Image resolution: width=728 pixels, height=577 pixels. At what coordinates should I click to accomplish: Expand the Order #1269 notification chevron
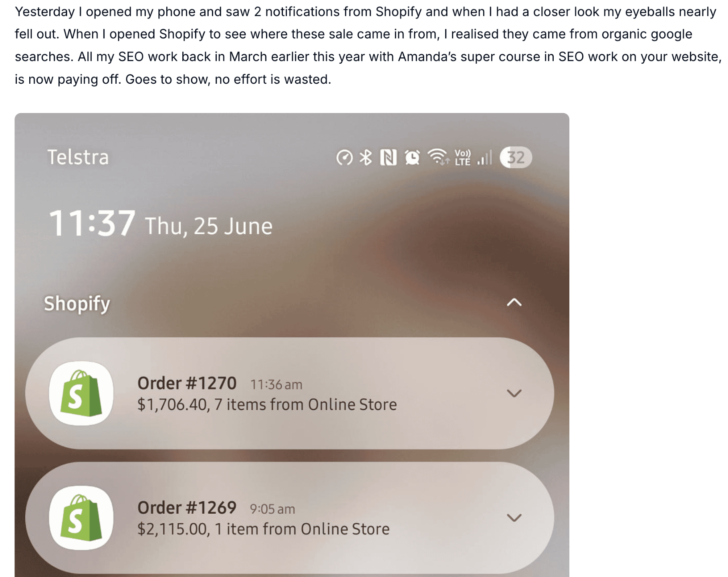(x=514, y=518)
